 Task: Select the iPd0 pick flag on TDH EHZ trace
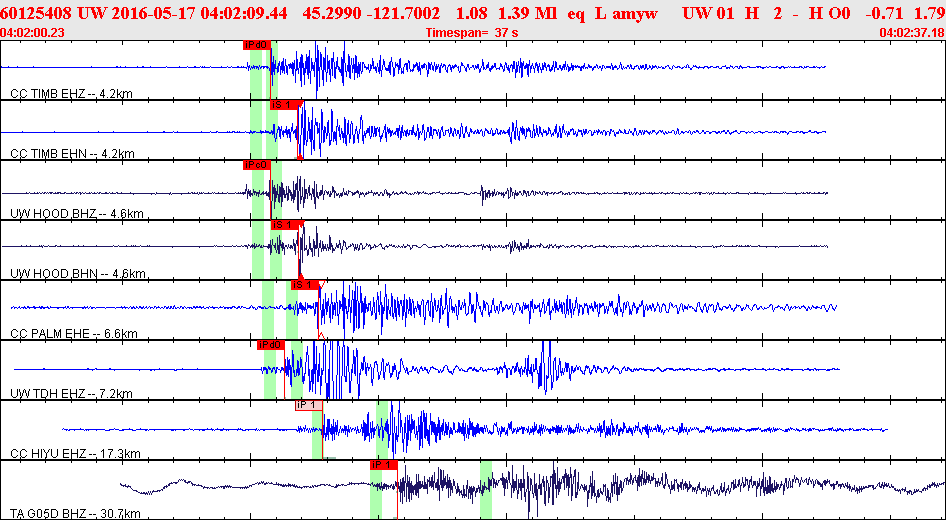[270, 345]
